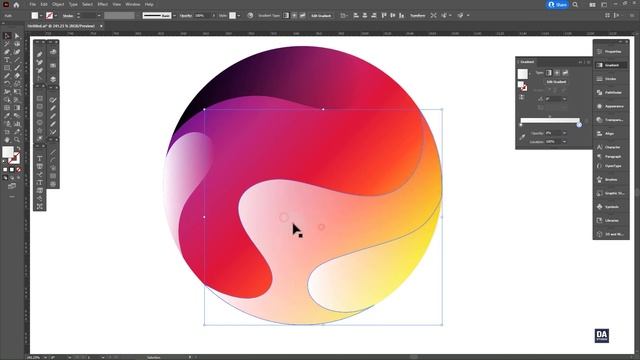This screenshot has width=640, height=360.
Task: Click the gradient annotator start circle on canvas
Action: coord(284,218)
